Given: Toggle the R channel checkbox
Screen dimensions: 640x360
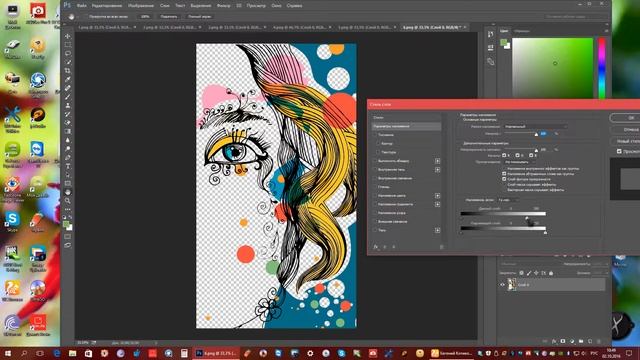Looking at the screenshot, I should coord(504,156).
